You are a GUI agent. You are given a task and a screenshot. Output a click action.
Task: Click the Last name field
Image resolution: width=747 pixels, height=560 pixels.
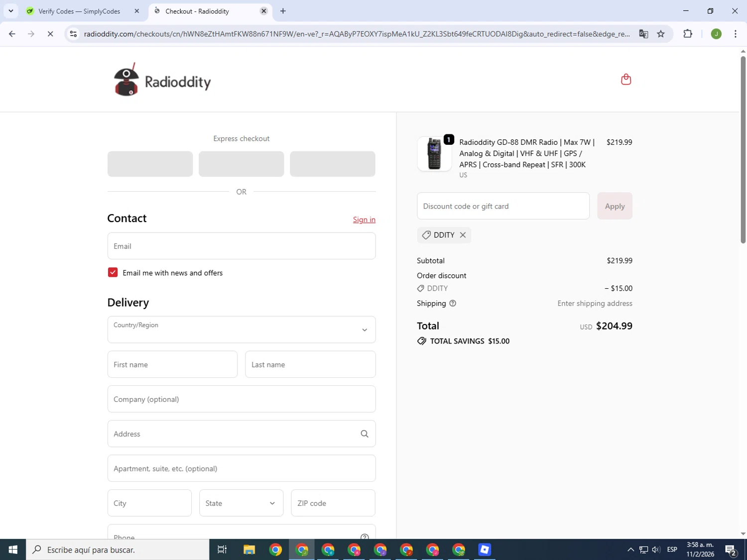(x=310, y=364)
